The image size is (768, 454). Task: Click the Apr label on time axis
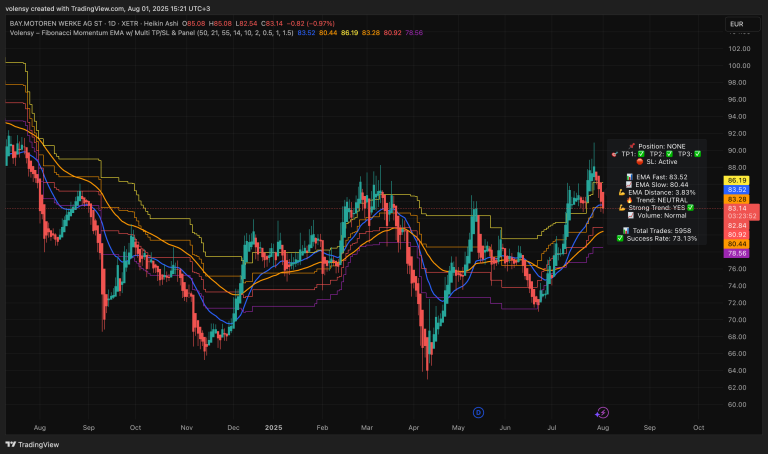(414, 428)
